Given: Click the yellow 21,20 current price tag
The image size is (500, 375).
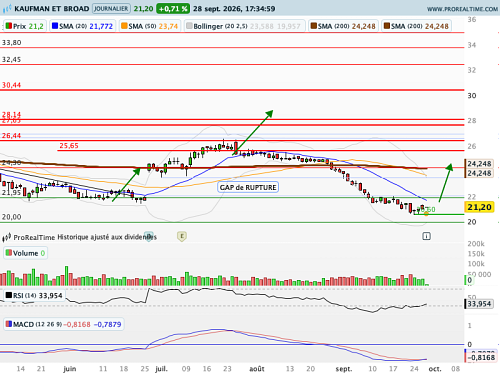Looking at the screenshot, I should point(479,207).
